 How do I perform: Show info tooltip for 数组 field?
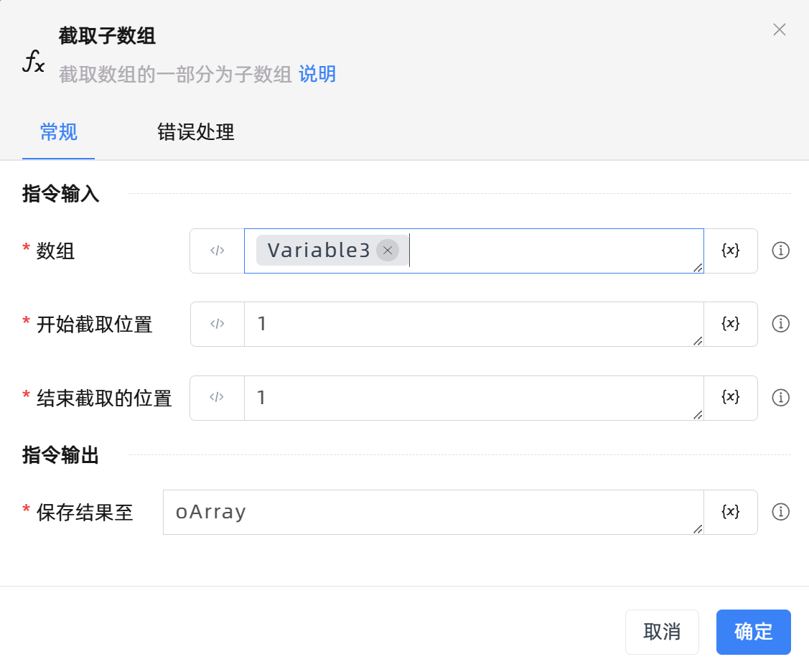tap(780, 251)
